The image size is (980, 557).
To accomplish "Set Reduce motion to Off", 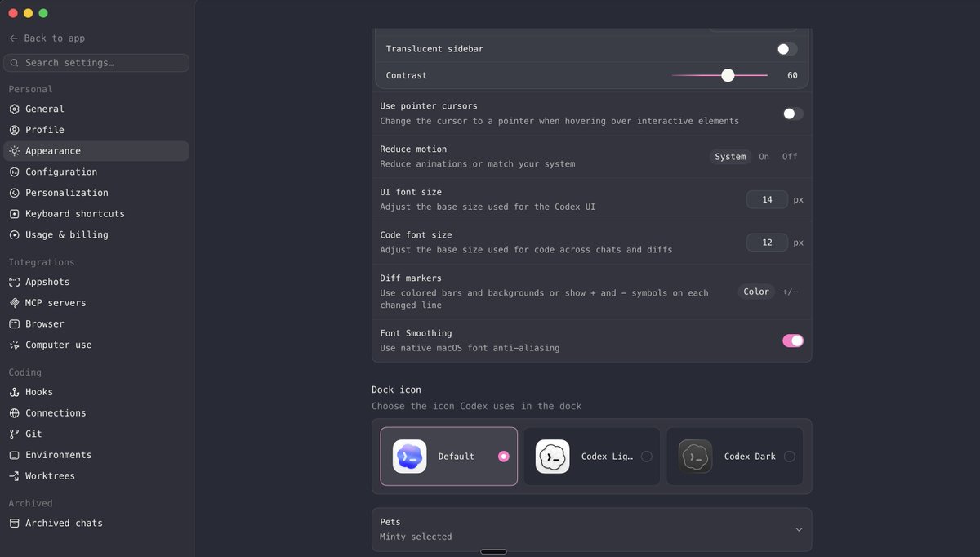I will [x=790, y=157].
